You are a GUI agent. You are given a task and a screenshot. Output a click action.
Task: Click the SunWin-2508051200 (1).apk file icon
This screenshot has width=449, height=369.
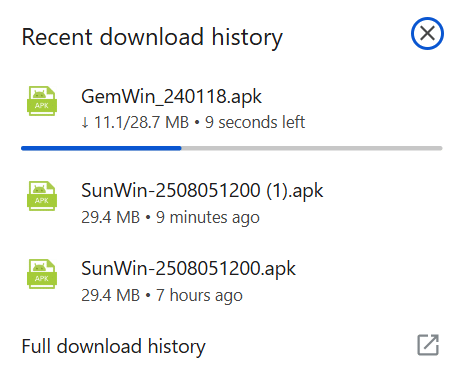tap(42, 196)
